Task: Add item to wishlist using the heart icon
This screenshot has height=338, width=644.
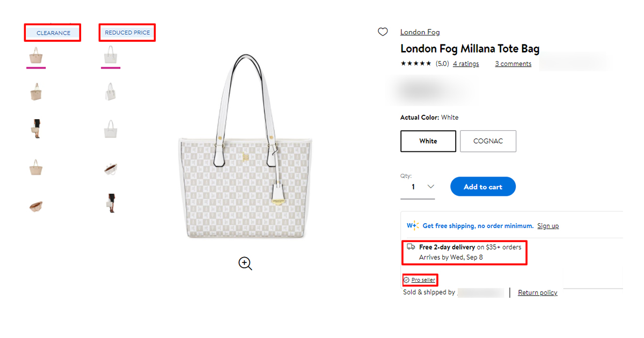Action: [383, 32]
